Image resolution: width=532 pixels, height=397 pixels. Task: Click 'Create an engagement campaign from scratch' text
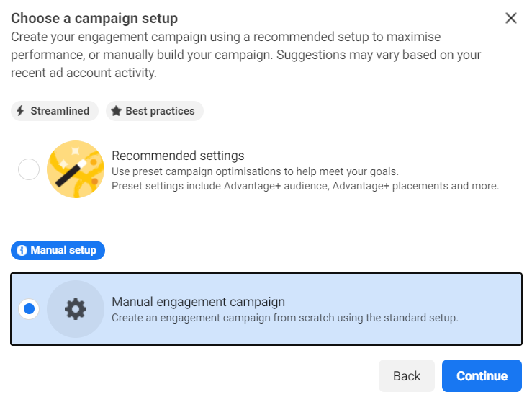coord(285,318)
